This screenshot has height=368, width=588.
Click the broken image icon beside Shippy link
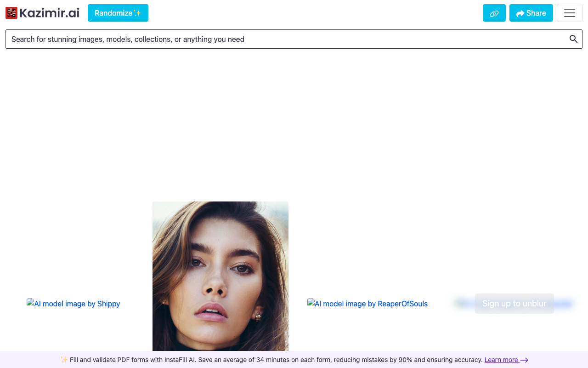click(x=30, y=303)
